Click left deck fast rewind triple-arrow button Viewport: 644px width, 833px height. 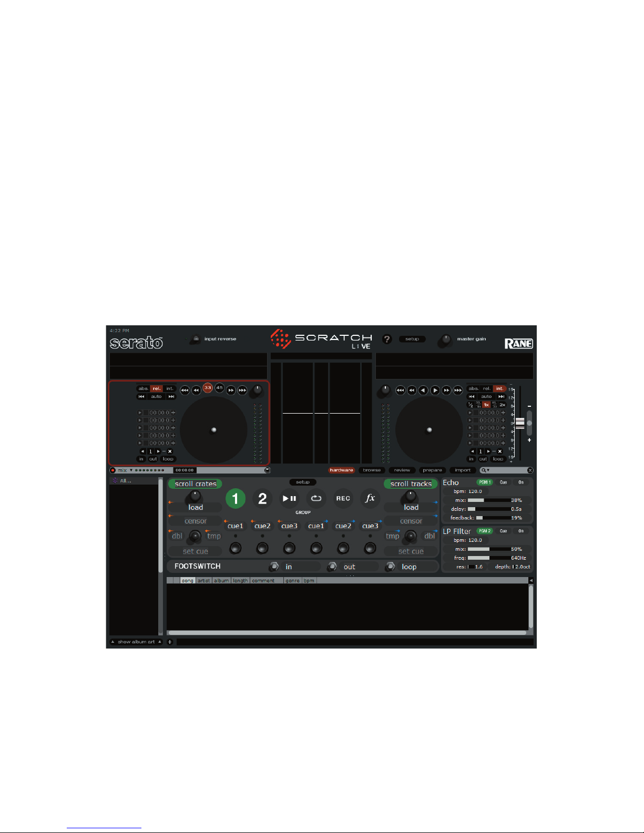pos(185,390)
